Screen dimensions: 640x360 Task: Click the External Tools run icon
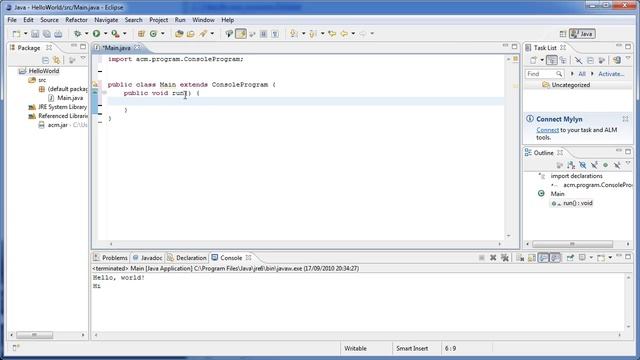[x=116, y=34]
